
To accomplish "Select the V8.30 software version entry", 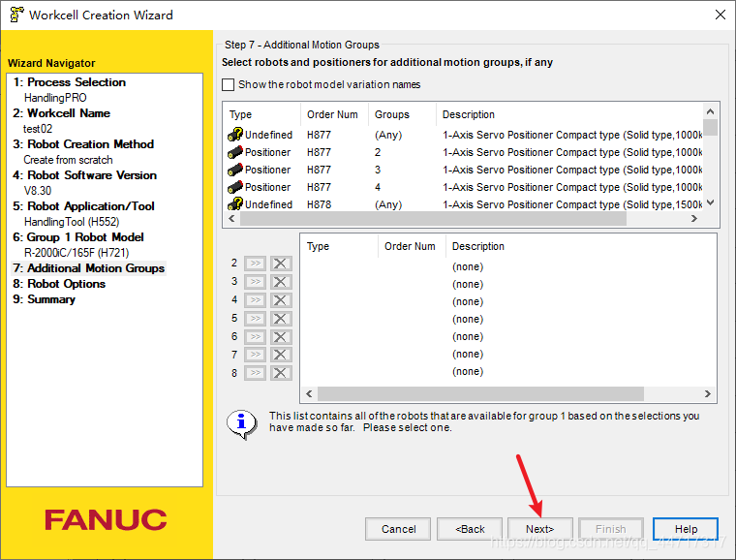I will (x=38, y=191).
